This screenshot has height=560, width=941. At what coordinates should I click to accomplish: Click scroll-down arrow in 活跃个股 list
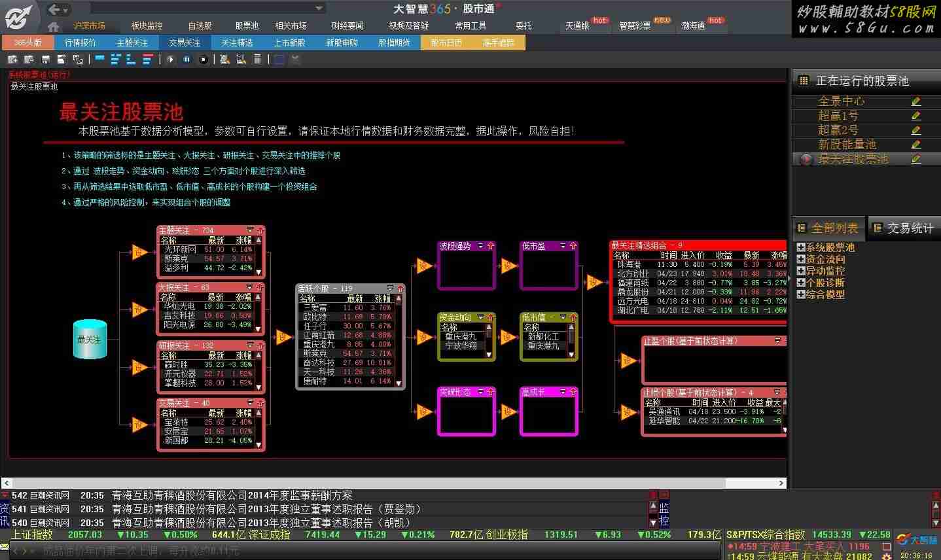tap(400, 383)
